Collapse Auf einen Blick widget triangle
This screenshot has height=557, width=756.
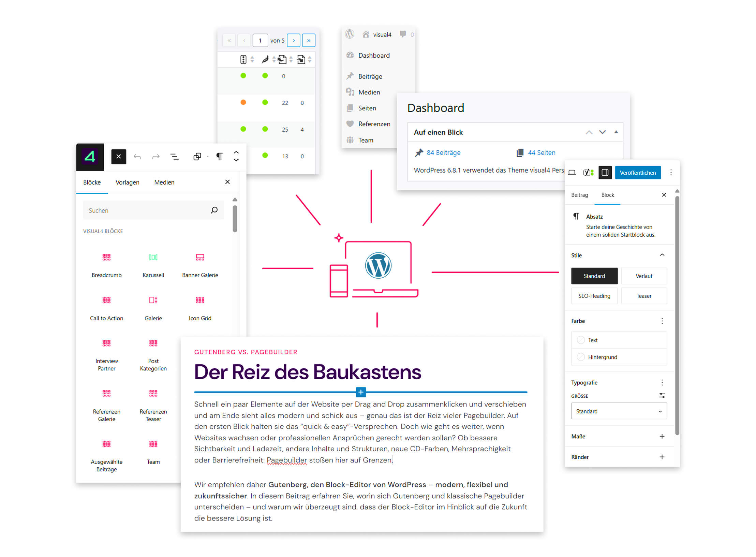coord(616,132)
